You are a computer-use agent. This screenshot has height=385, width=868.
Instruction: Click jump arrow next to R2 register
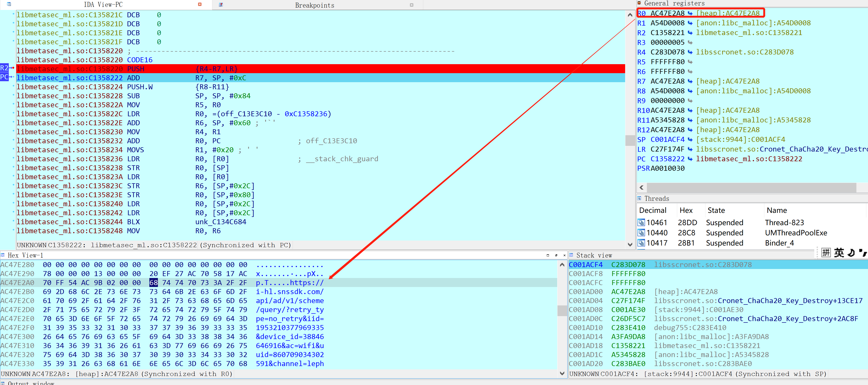(690, 33)
